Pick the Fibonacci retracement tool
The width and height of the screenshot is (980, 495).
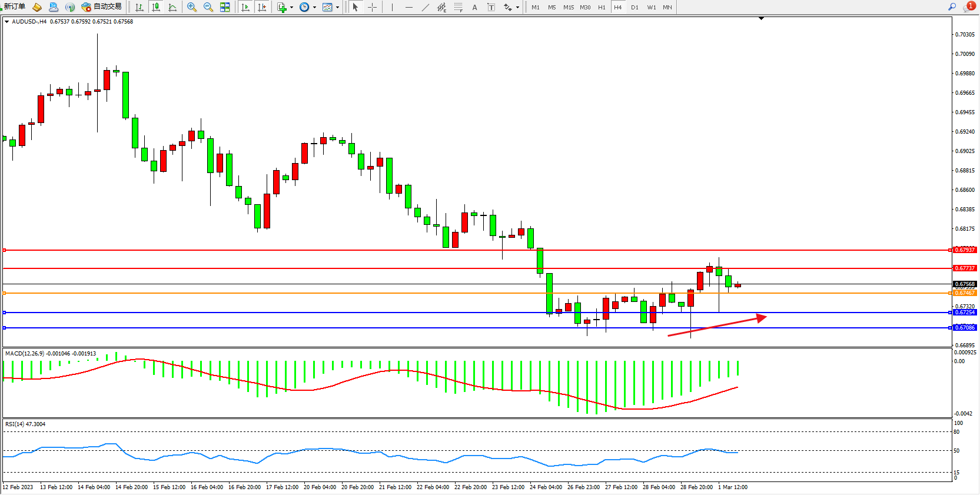(x=458, y=7)
